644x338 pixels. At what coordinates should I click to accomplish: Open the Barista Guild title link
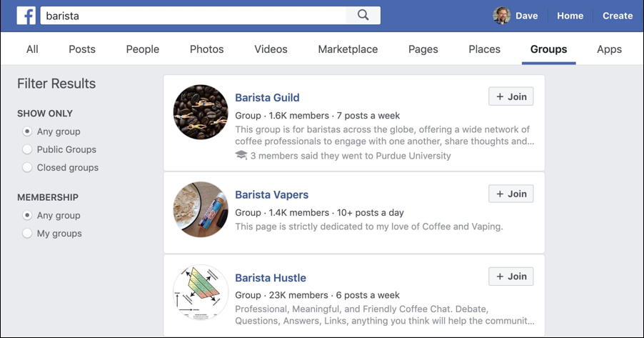tap(267, 98)
